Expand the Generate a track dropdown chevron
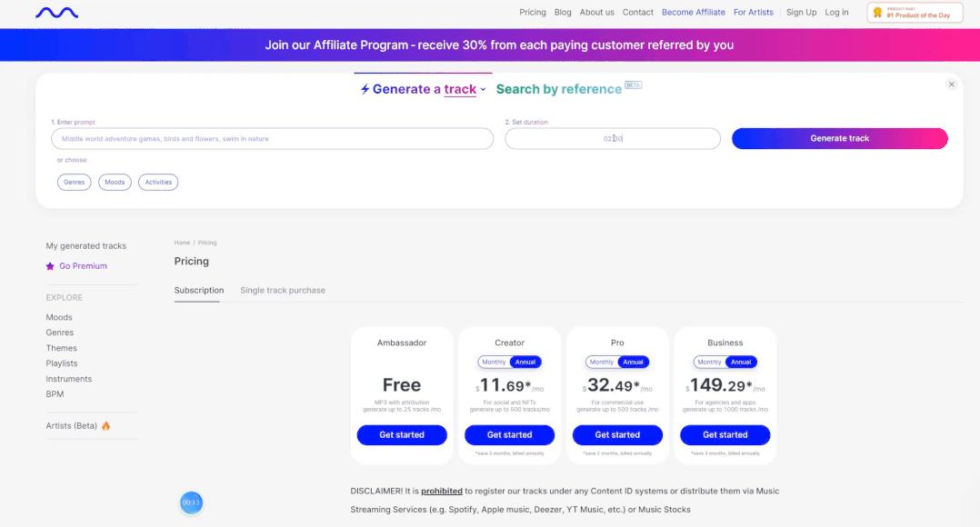The image size is (980, 527). pos(483,89)
